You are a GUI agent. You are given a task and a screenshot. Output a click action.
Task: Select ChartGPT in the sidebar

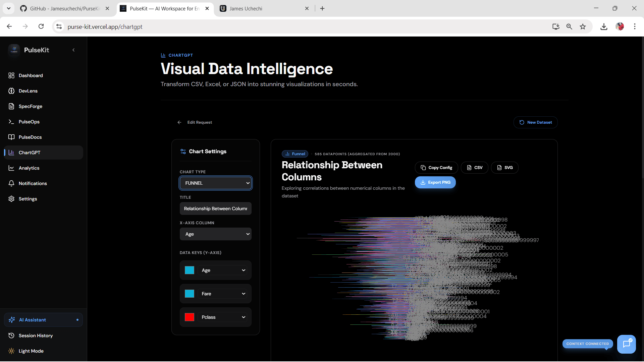coord(44,153)
